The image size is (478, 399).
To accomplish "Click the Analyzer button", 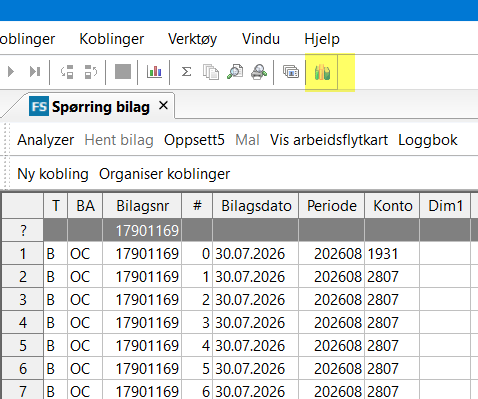I will pos(46,140).
